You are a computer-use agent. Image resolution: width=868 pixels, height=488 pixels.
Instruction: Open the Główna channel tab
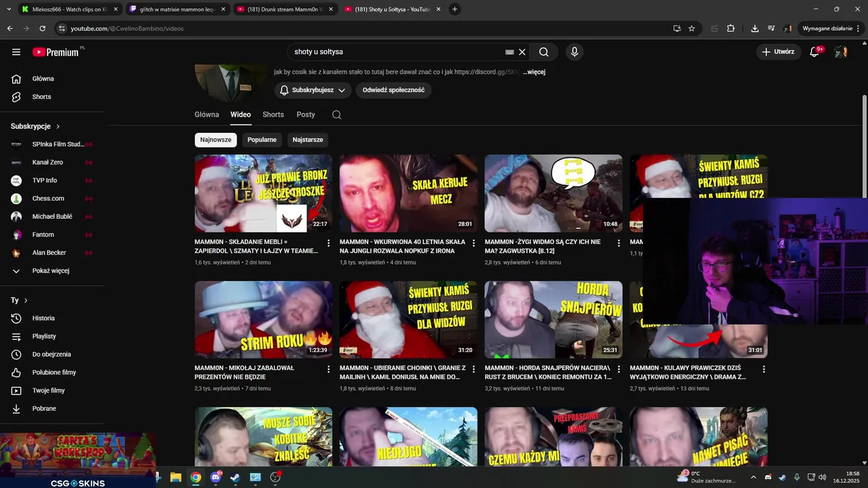207,115
